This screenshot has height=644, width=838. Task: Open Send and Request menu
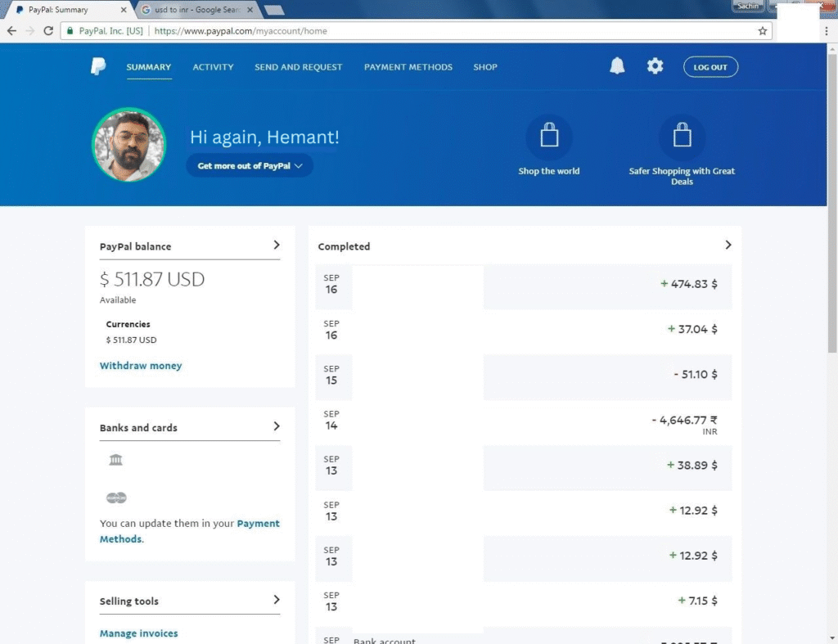click(298, 67)
